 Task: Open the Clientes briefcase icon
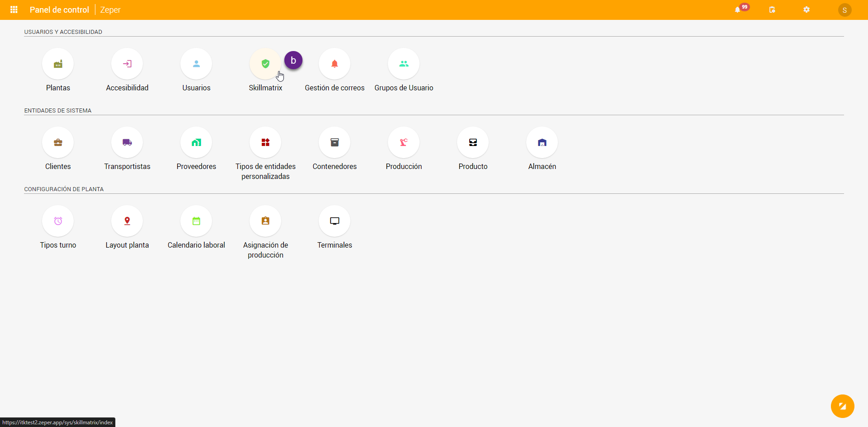[x=58, y=142]
